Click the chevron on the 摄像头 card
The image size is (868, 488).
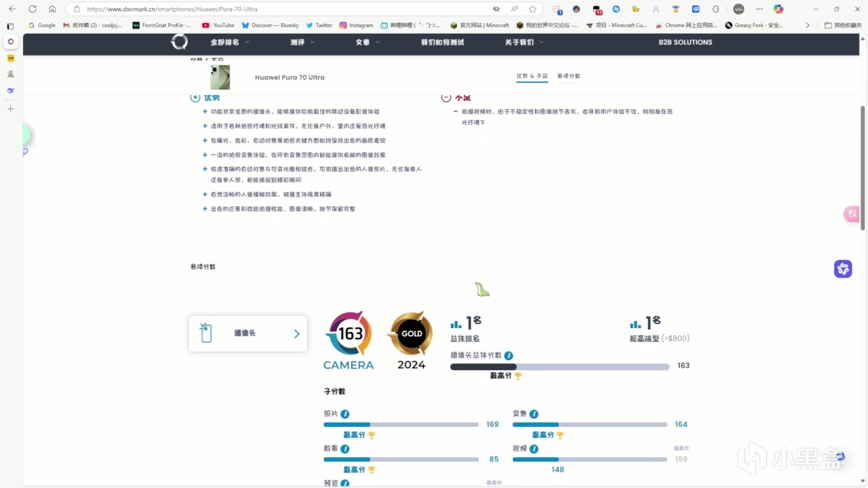coord(296,333)
